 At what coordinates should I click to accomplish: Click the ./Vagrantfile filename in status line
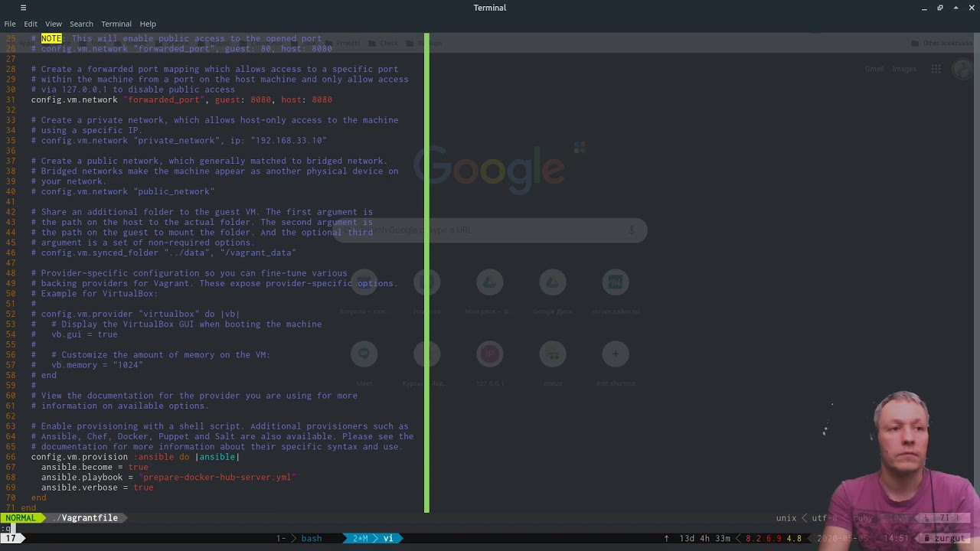pos(84,518)
